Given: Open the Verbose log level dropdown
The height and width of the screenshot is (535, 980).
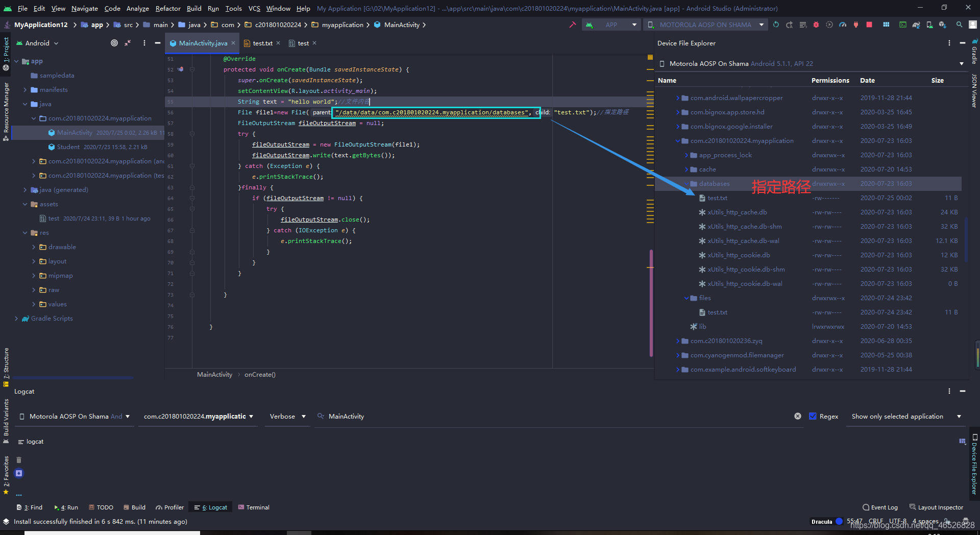Looking at the screenshot, I should coord(287,416).
